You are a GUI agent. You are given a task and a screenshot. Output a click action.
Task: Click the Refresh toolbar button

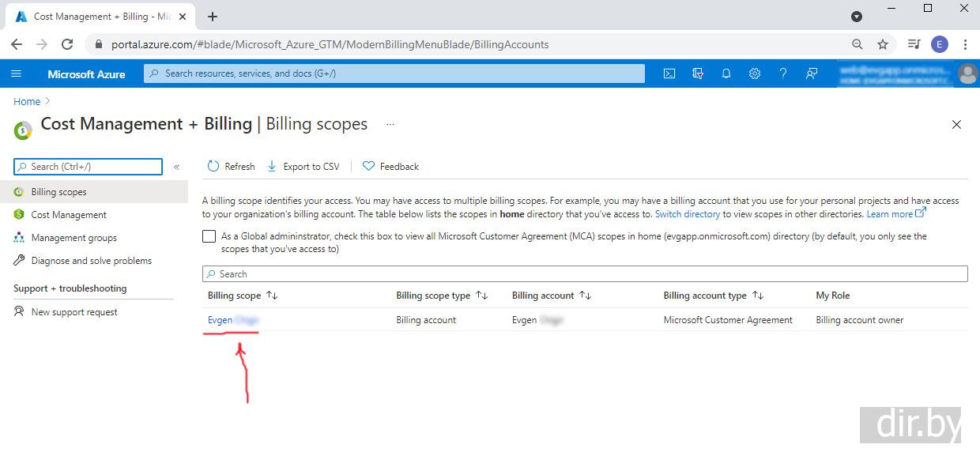[x=231, y=167]
